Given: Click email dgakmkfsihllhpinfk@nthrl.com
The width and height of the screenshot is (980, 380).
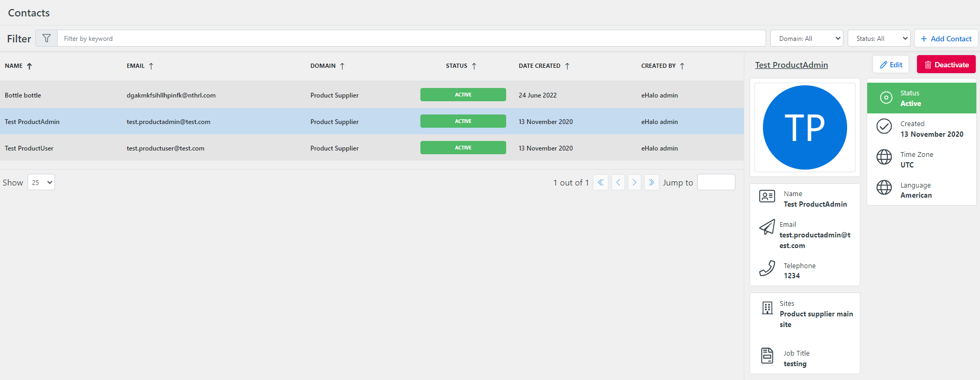Looking at the screenshot, I should [171, 95].
